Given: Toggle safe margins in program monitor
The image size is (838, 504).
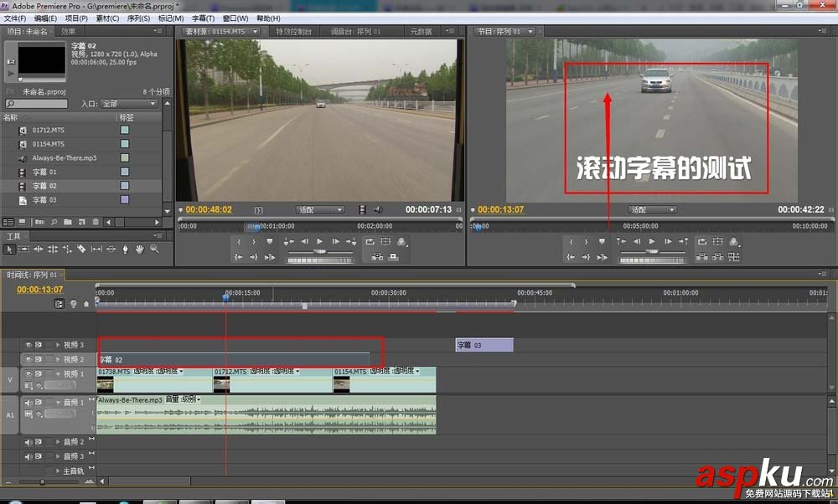Looking at the screenshot, I should tap(718, 241).
